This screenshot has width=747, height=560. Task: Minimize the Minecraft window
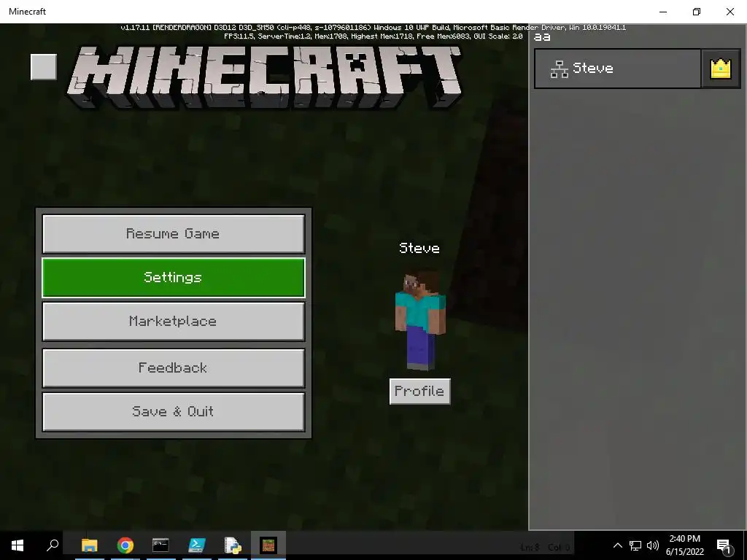[662, 12]
